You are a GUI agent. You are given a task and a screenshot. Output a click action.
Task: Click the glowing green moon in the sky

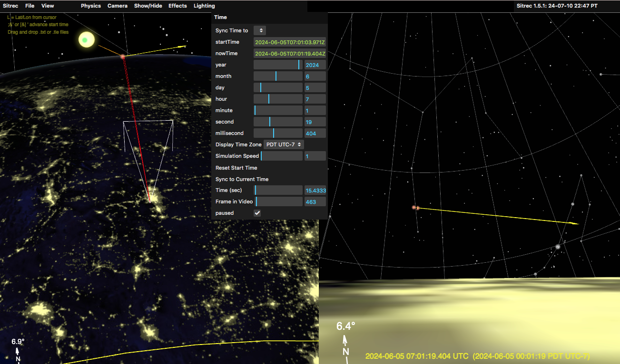(85, 40)
